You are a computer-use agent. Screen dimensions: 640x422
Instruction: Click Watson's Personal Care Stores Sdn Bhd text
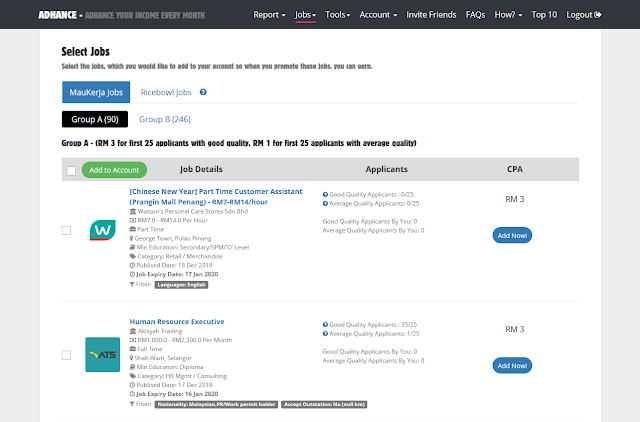pyautogui.click(x=193, y=211)
